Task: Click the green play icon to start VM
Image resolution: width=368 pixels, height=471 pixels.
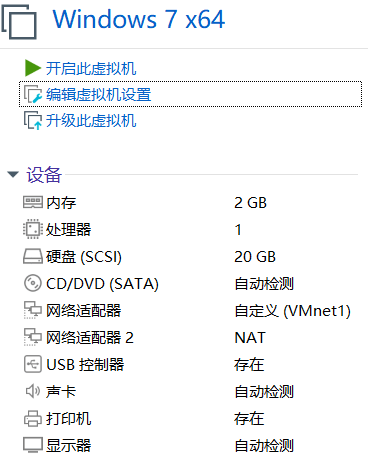Action: pos(32,68)
